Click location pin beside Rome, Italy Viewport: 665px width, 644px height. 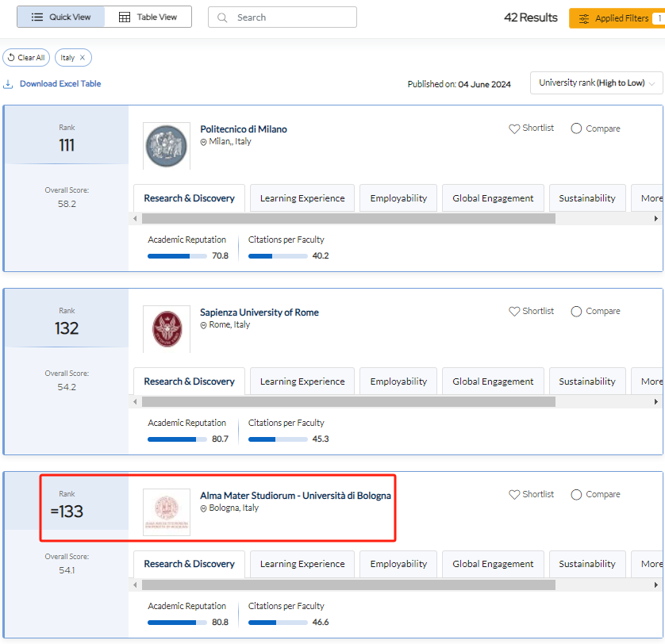tap(204, 325)
